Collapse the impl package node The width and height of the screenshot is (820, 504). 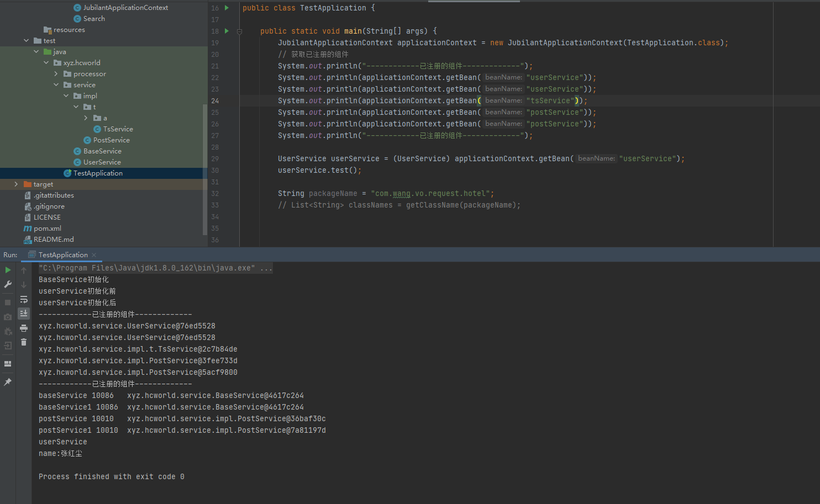(x=66, y=96)
